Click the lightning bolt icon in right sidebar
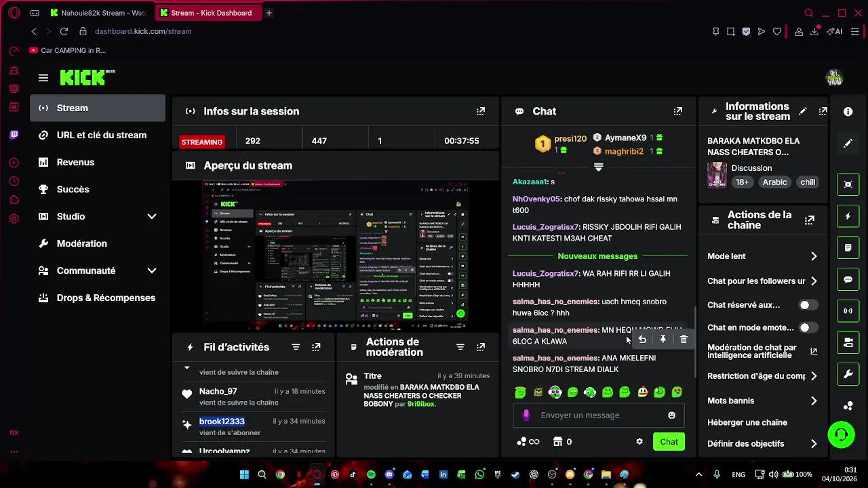 [848, 216]
